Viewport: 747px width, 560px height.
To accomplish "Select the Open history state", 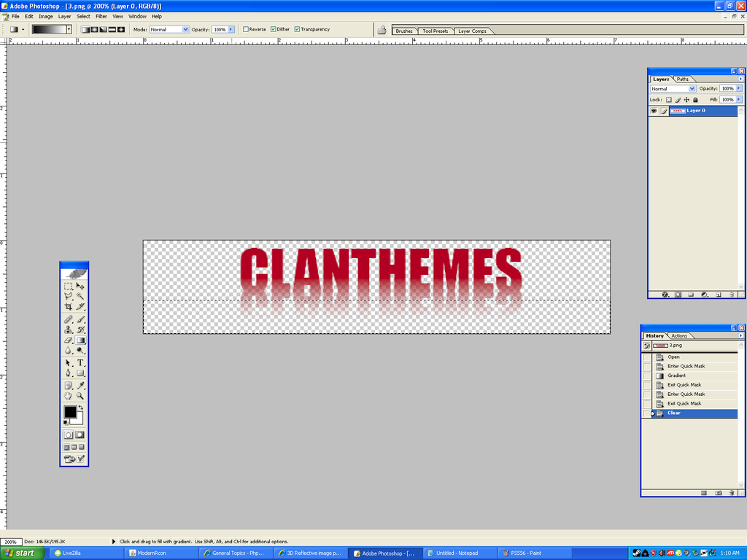I will (x=690, y=357).
